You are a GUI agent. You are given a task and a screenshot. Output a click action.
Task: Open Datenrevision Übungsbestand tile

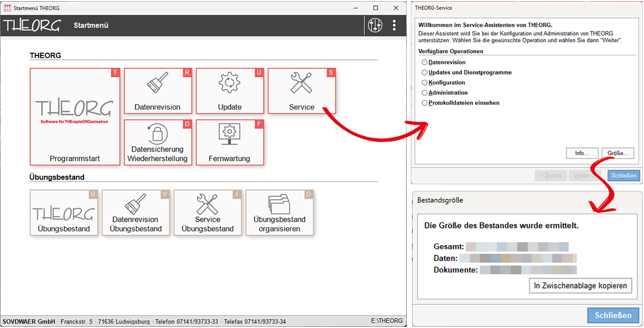[x=135, y=212]
